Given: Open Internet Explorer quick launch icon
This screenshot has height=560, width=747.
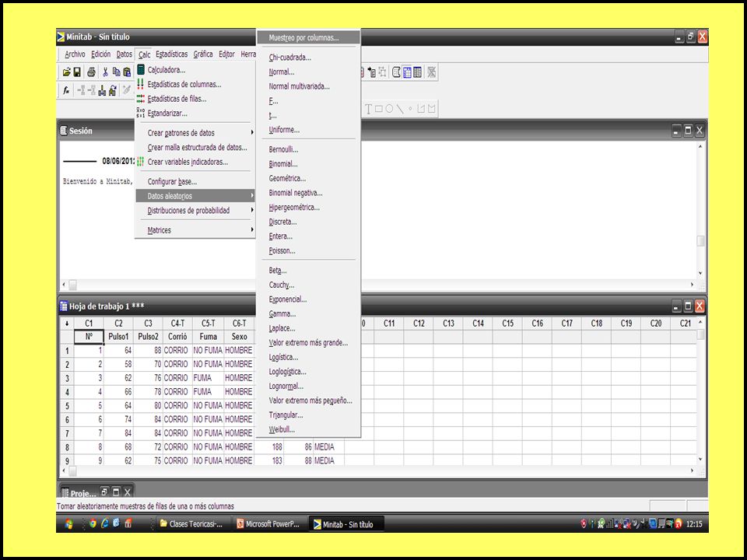Looking at the screenshot, I should tap(105, 523).
